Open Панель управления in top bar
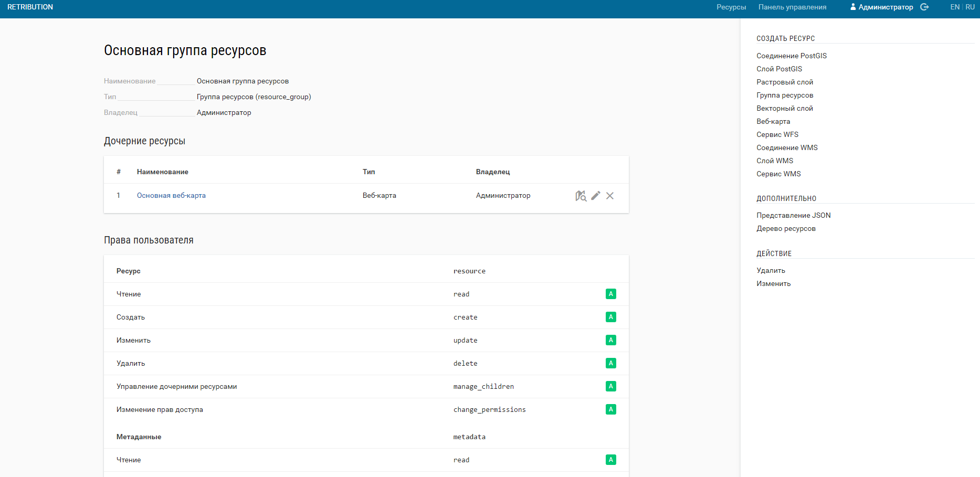This screenshot has width=980, height=477. 792,7
